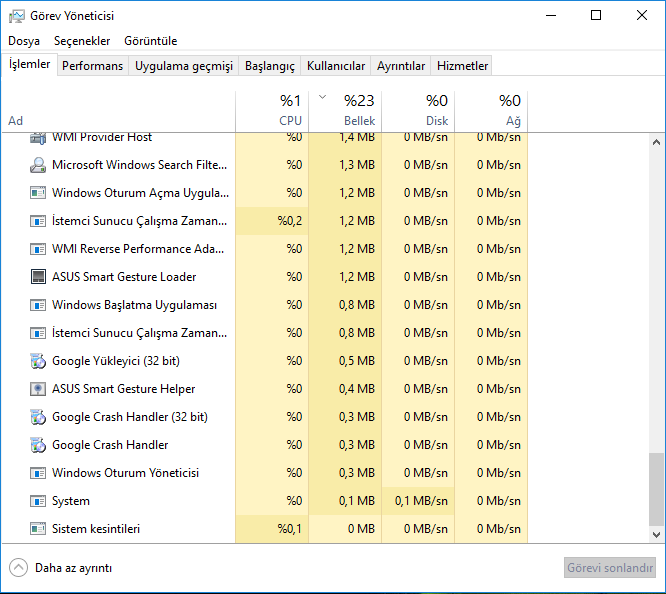Screen dimensions: 666x594
Task: Switch to the Hizmetler tab
Action: point(462,66)
